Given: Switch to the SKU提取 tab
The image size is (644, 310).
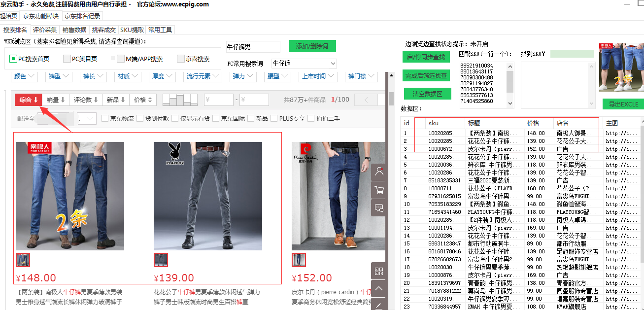Looking at the screenshot, I should click(133, 30).
